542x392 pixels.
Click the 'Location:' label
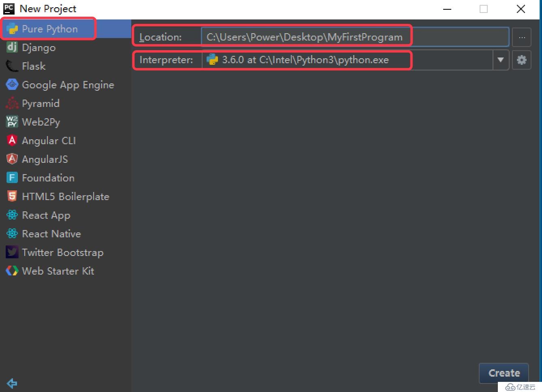(160, 37)
